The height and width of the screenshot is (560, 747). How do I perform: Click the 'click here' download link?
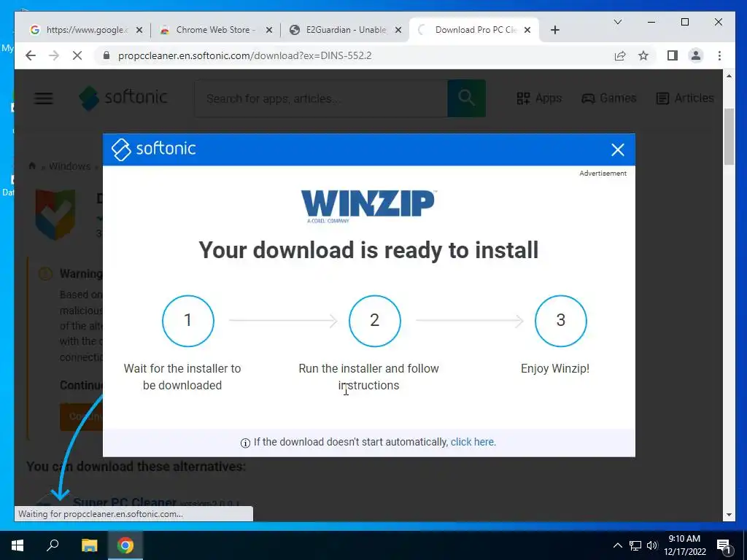coord(473,442)
